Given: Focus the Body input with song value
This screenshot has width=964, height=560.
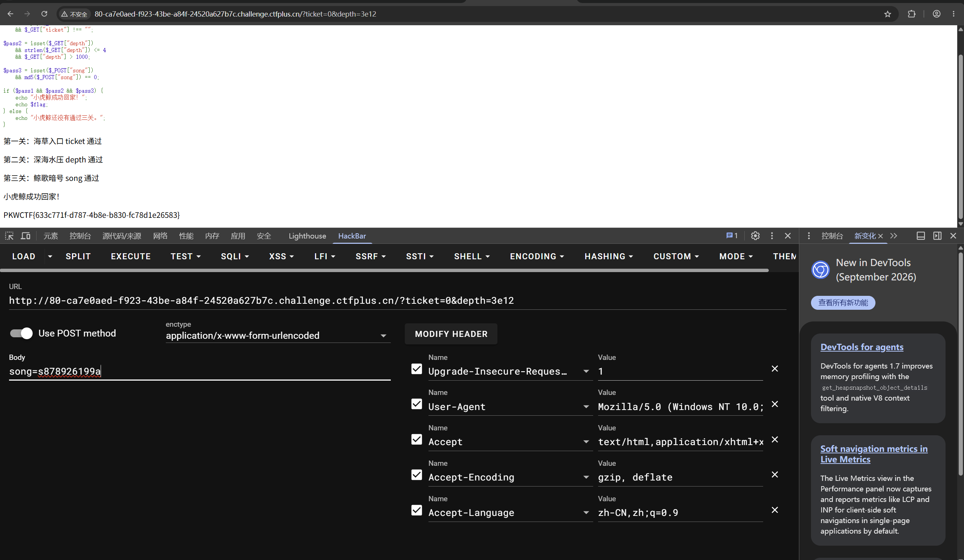Looking at the screenshot, I should click(200, 372).
